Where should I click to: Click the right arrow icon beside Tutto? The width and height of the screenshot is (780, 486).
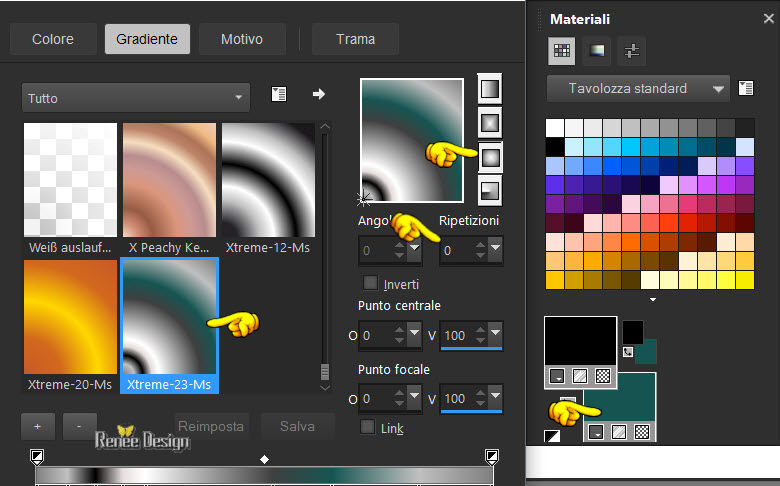coord(318,94)
